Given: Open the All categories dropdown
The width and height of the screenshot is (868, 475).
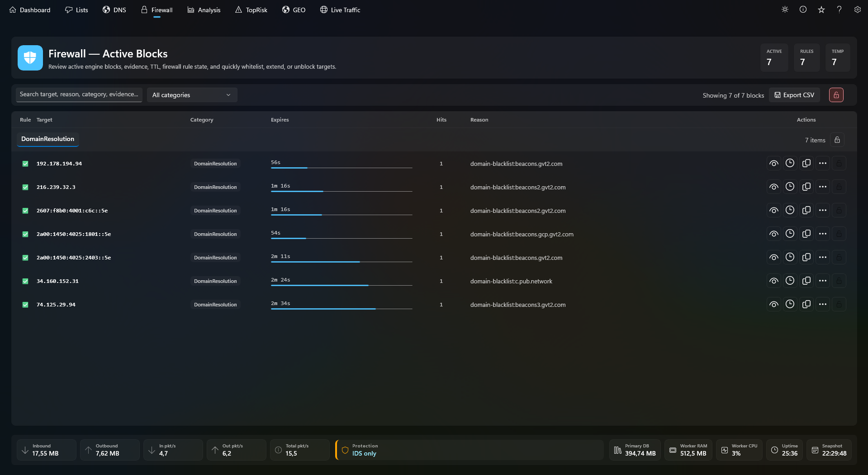Looking at the screenshot, I should pyautogui.click(x=192, y=95).
